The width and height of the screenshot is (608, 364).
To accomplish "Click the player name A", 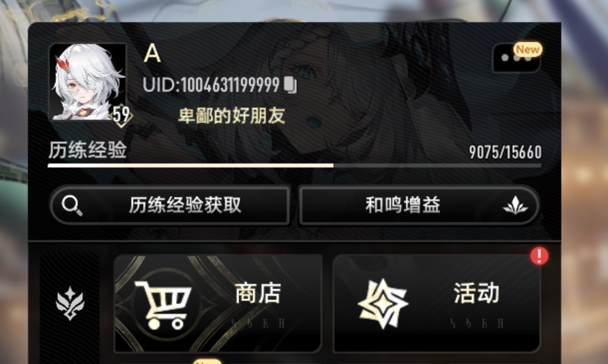I will click(152, 53).
